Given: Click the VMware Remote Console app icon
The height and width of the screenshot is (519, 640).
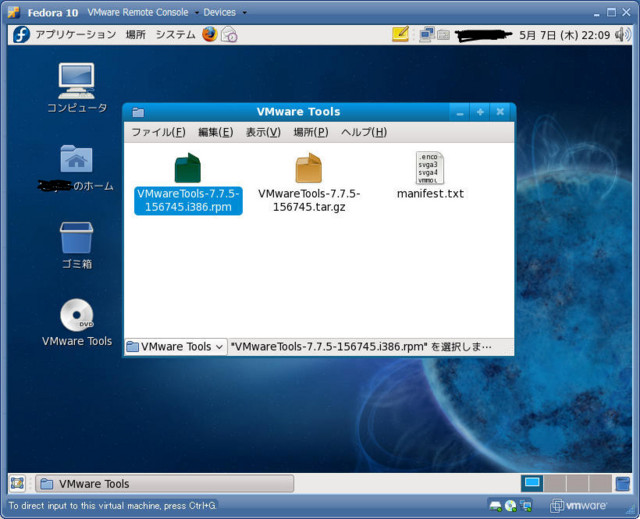Looking at the screenshot, I should pyautogui.click(x=14, y=12).
